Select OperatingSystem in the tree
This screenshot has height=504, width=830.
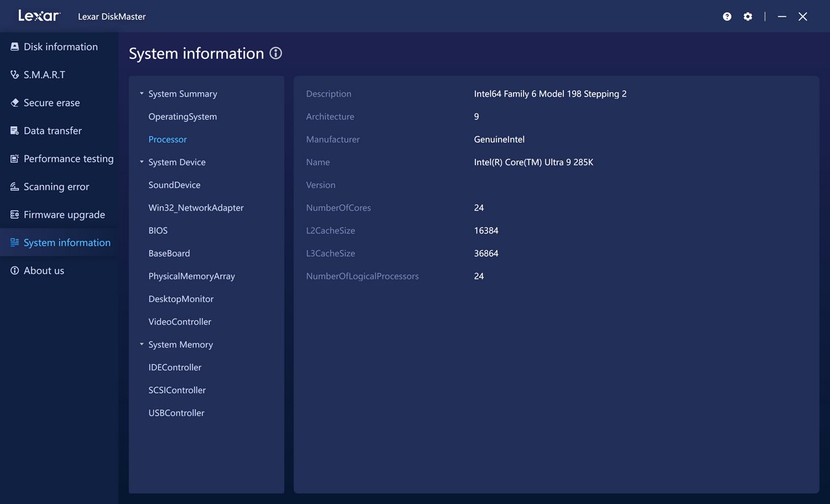182,117
